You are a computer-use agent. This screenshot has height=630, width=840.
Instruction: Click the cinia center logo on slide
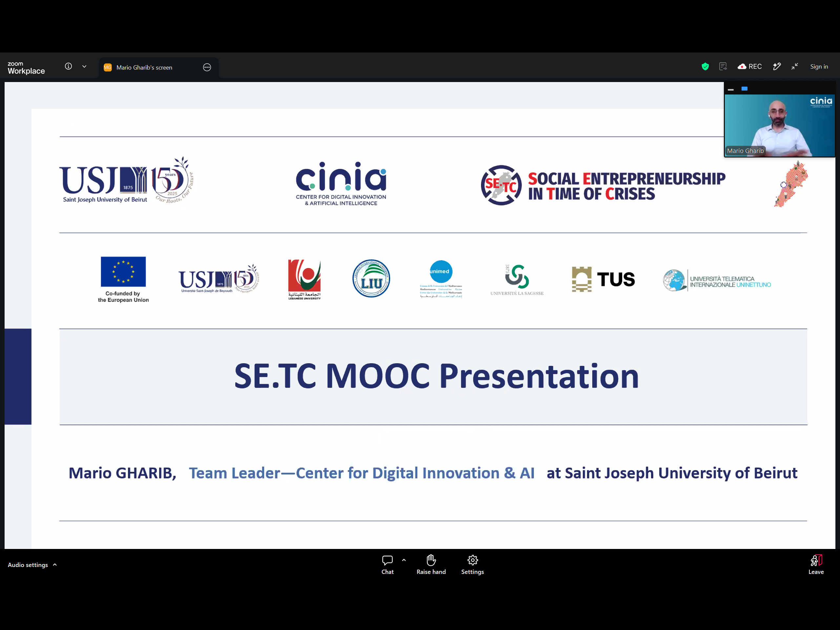click(x=341, y=184)
